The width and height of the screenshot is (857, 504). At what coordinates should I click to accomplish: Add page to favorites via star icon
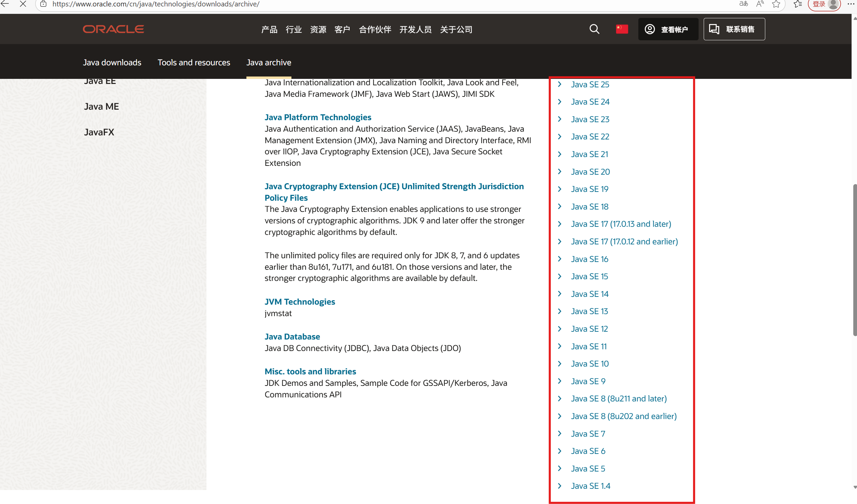776,4
